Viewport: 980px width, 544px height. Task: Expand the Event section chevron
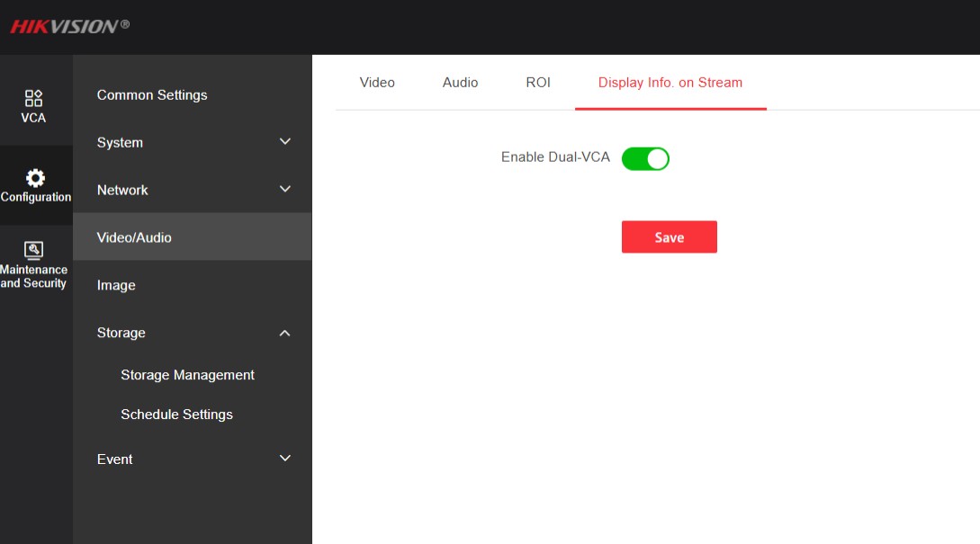[285, 459]
